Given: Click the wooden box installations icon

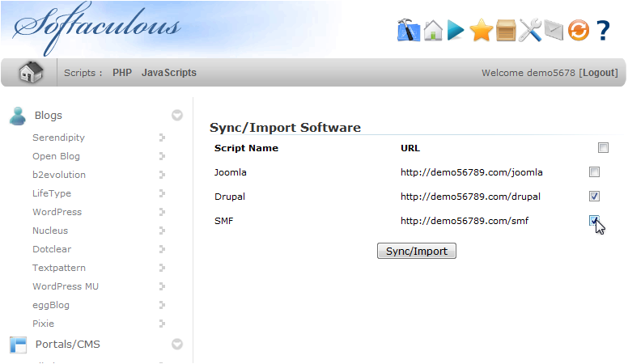Looking at the screenshot, I should [x=506, y=31].
